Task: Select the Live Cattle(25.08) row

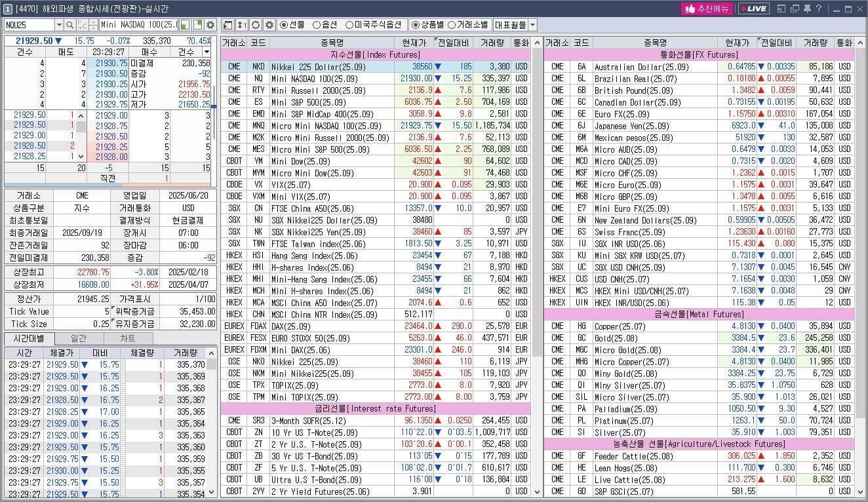Action: [x=699, y=479]
